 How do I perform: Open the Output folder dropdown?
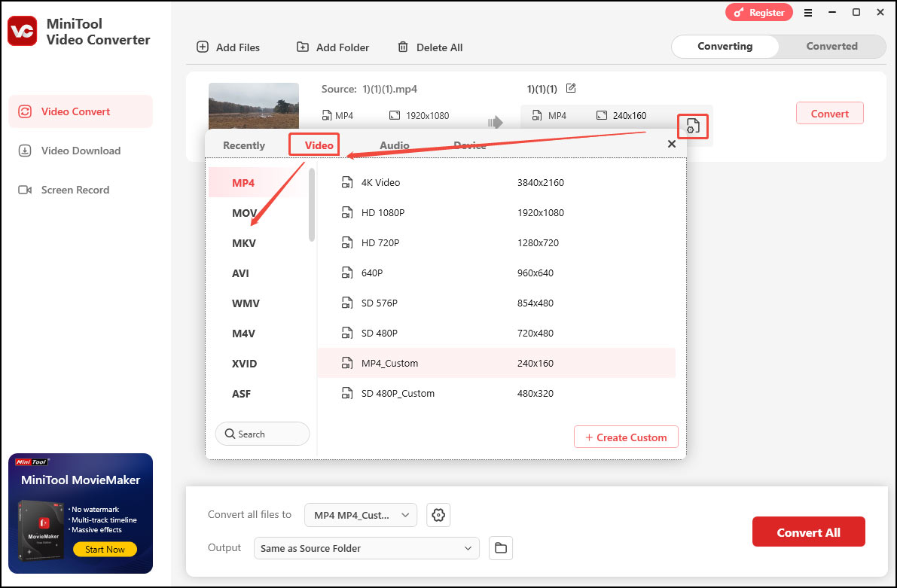(367, 548)
